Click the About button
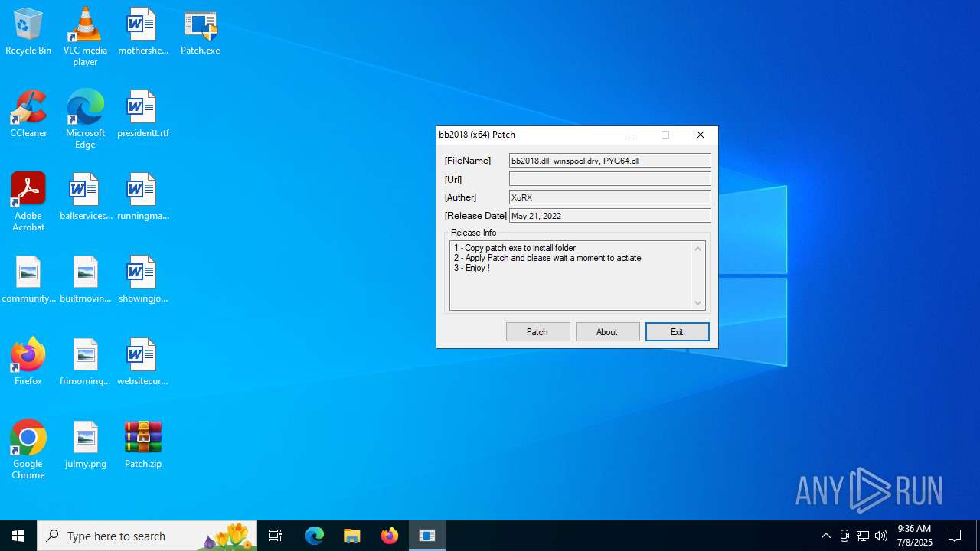 pyautogui.click(x=607, y=331)
